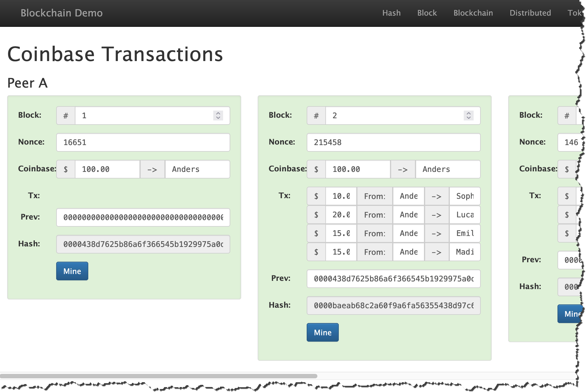The image size is (586, 392).
Task: Click the -> arrow in Block 1 coinbase
Action: click(152, 169)
